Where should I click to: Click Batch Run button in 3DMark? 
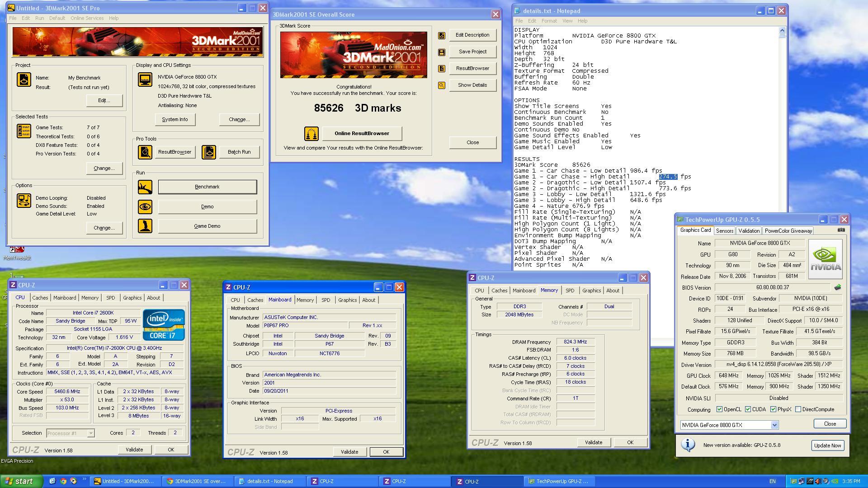click(x=239, y=152)
